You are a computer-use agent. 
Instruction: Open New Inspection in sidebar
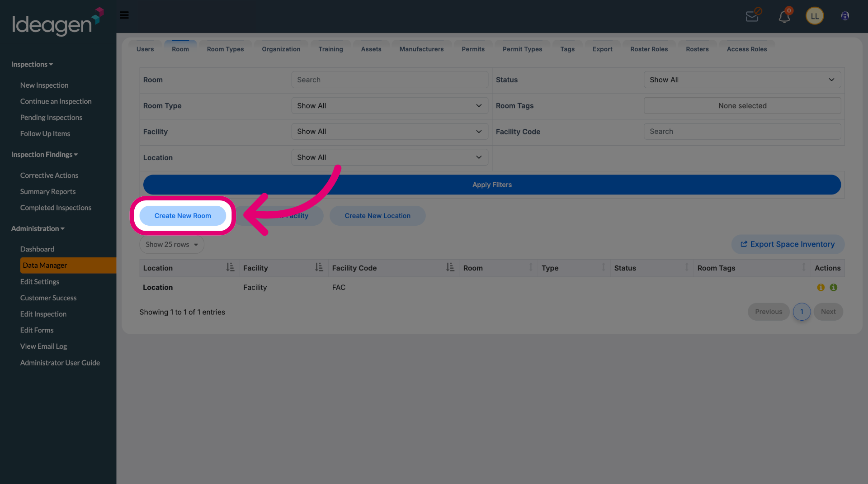click(x=44, y=85)
